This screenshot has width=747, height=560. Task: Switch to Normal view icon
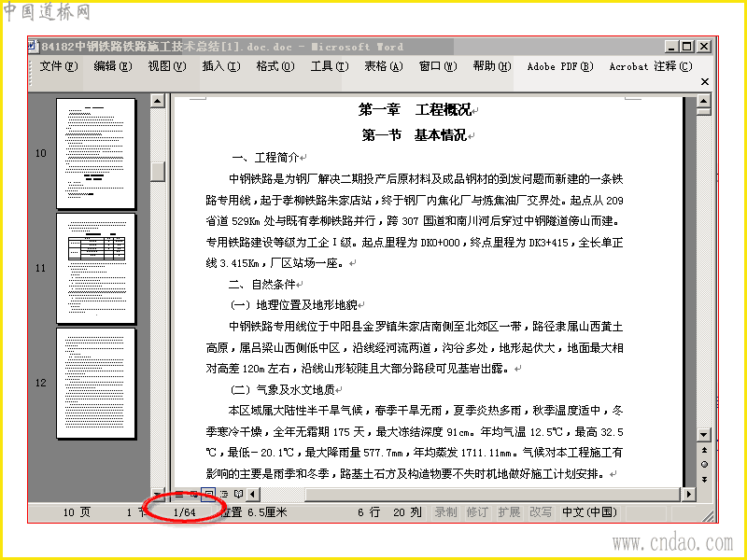[x=179, y=495]
